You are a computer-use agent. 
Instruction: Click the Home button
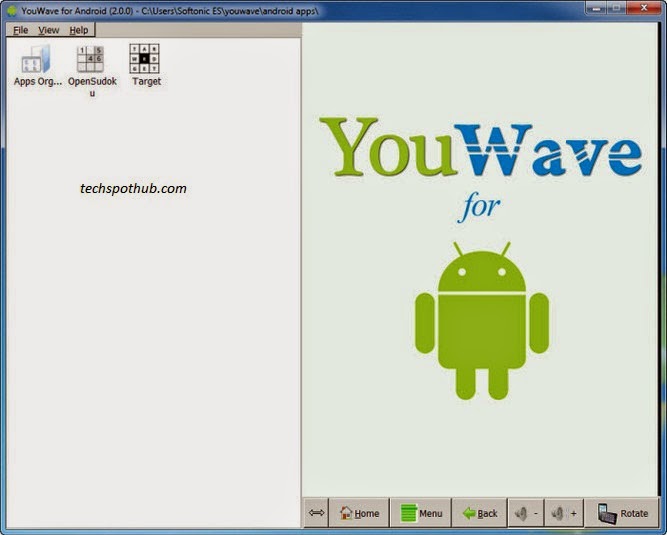pos(359,513)
